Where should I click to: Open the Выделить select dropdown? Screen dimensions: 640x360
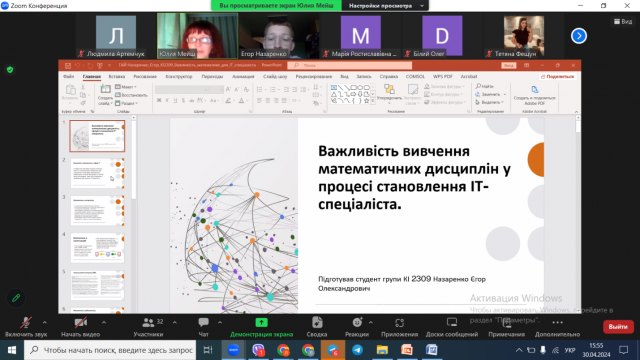point(490,102)
